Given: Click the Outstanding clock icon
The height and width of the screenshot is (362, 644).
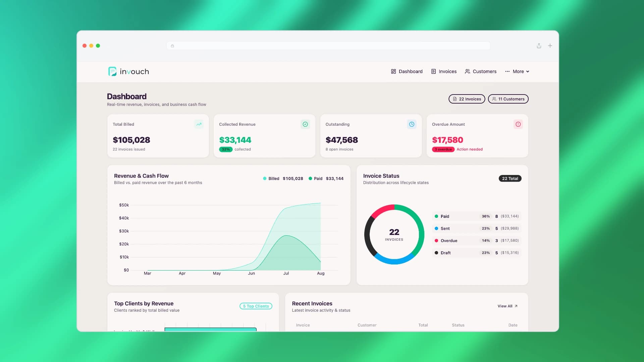Looking at the screenshot, I should tap(412, 124).
